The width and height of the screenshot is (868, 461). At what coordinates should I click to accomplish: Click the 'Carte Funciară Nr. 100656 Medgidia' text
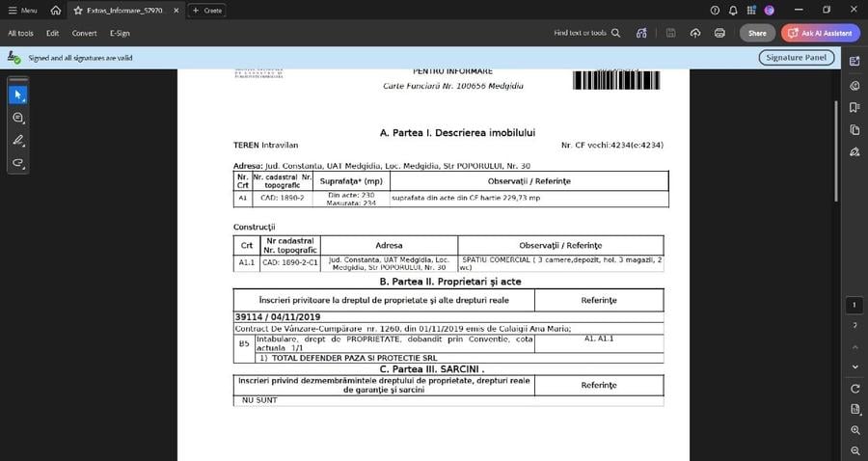coord(453,86)
